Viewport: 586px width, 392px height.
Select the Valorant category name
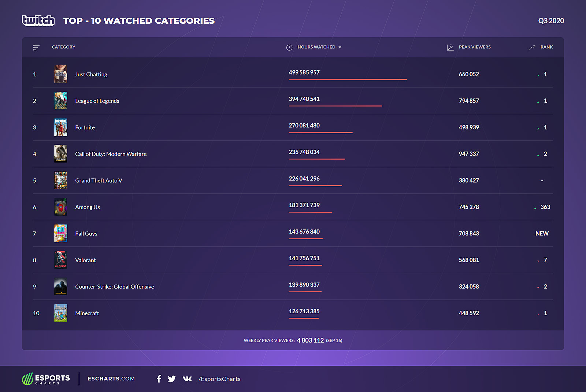tap(85, 260)
